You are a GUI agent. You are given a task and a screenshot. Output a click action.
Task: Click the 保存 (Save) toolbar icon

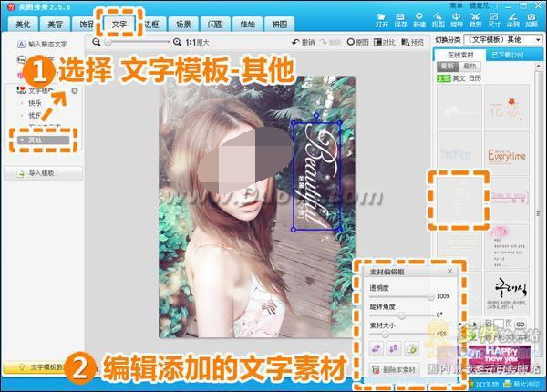[400, 20]
